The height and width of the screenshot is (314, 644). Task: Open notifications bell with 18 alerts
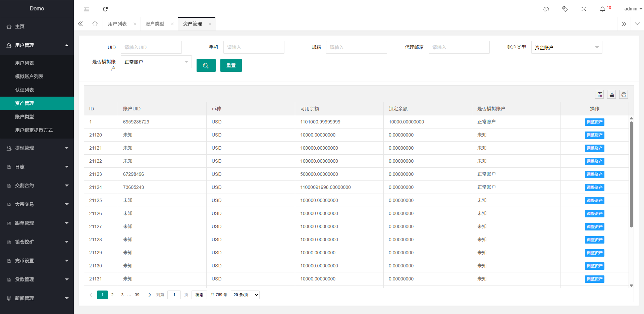pyautogui.click(x=603, y=9)
